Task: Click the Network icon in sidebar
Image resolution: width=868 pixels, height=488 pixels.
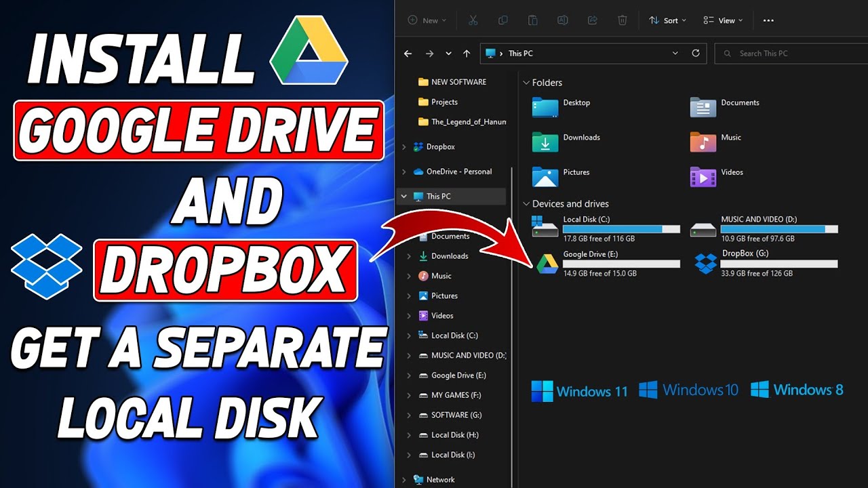Action: coord(418,479)
